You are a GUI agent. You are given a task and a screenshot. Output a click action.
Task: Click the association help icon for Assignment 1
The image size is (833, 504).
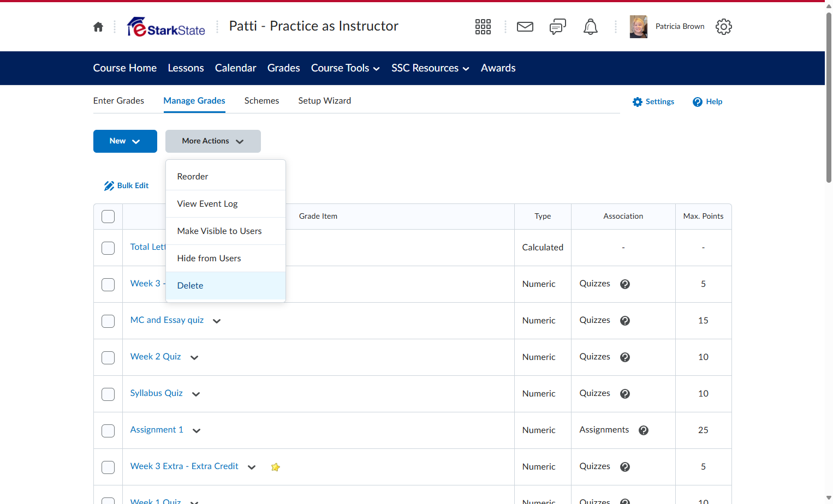644,430
